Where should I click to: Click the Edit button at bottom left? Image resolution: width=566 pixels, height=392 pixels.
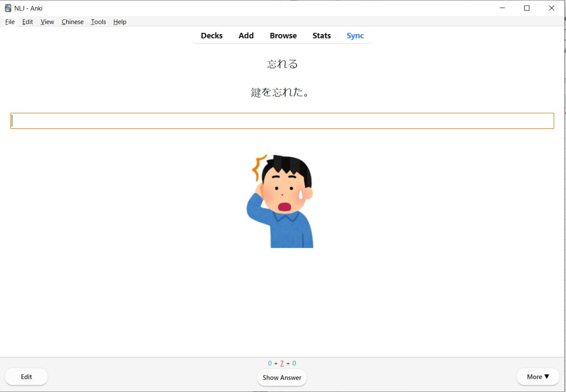[26, 377]
